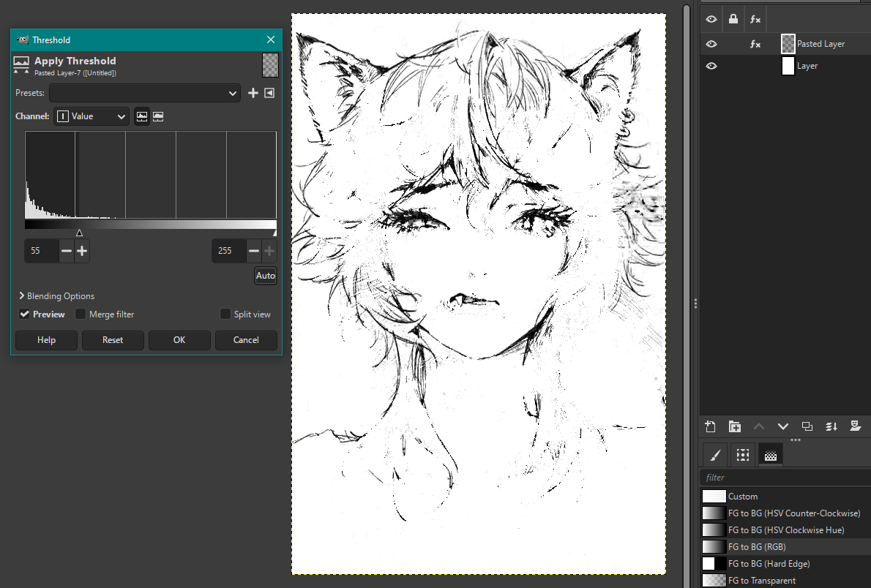The image size is (871, 588).
Task: Click OK to apply threshold
Action: point(179,340)
